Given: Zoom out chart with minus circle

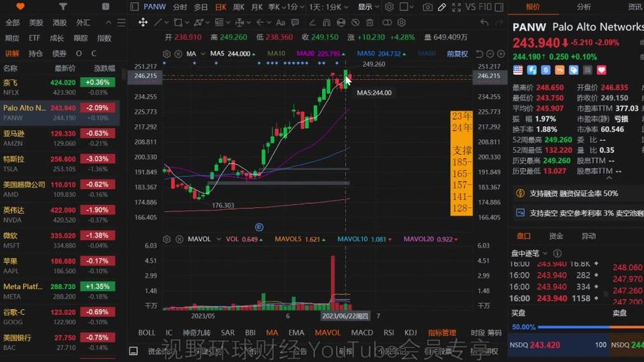Looking at the screenshot, I should tap(490, 54).
